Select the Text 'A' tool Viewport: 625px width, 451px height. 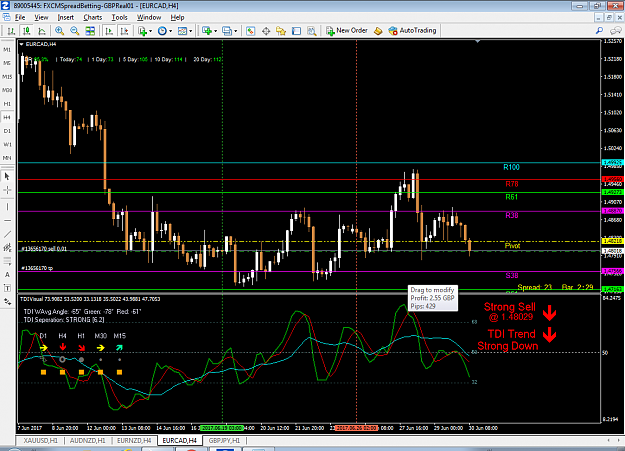7,275
